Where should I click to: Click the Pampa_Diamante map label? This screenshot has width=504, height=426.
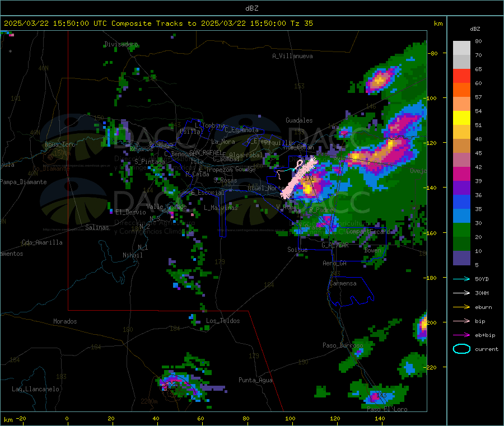point(24,182)
